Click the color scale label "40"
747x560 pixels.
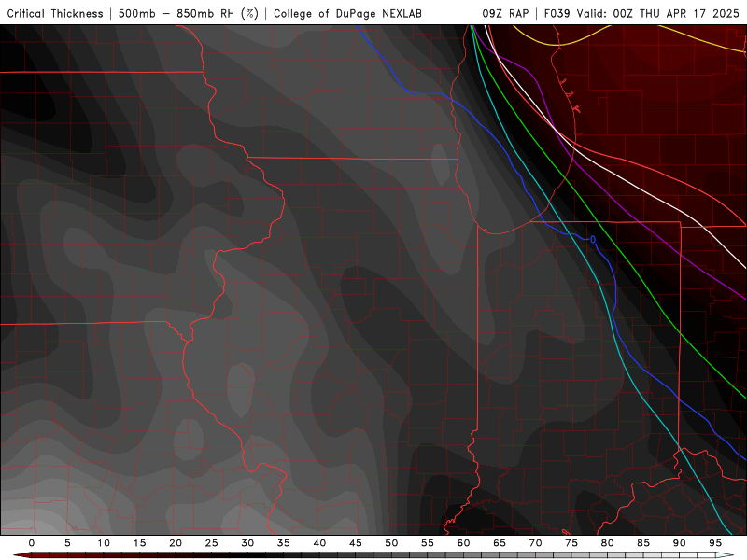click(319, 543)
